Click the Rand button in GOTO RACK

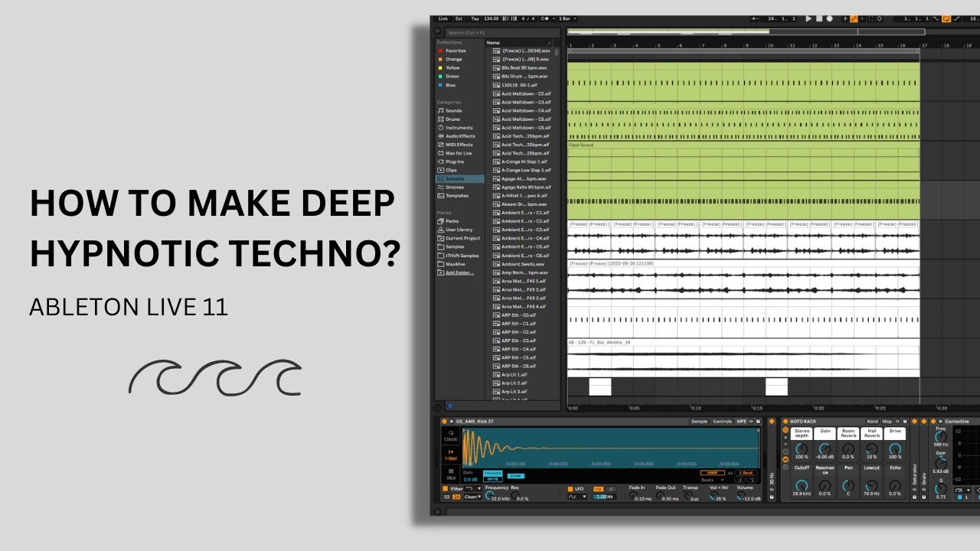(x=872, y=422)
